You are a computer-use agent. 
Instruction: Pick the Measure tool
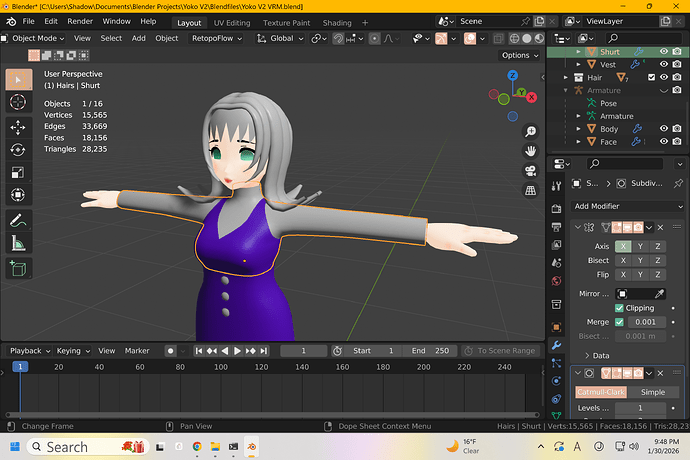point(18,243)
